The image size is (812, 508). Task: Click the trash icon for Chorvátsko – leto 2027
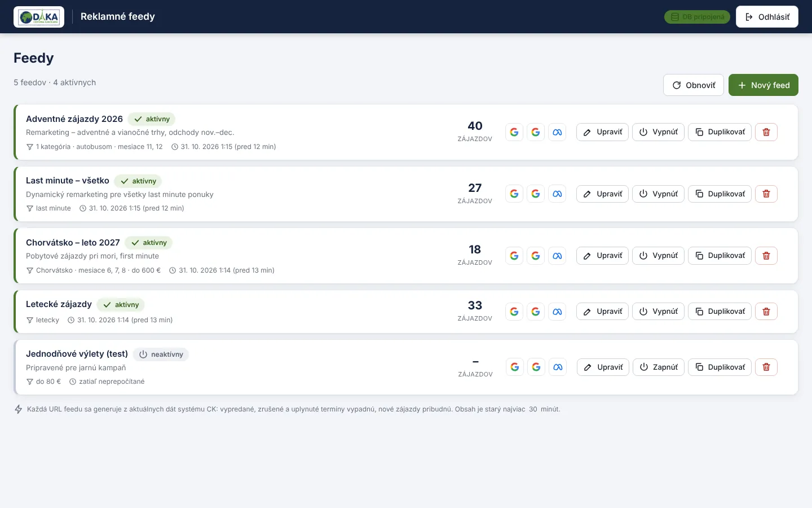[x=766, y=256]
